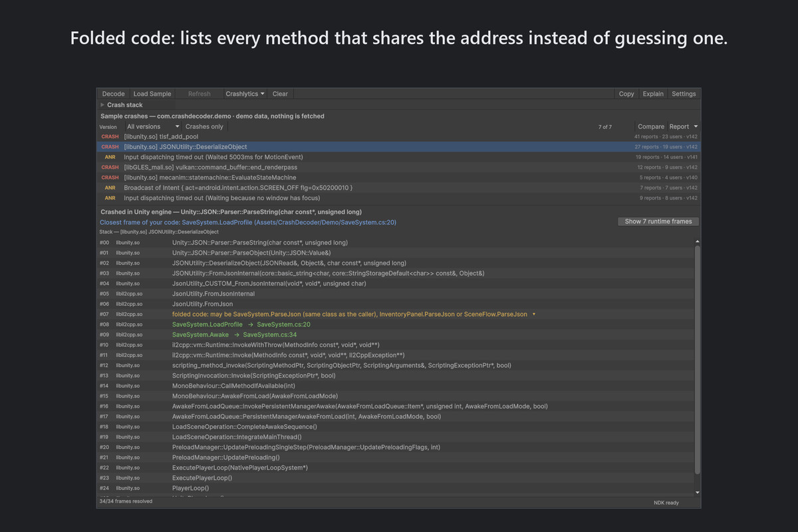Screen dimensions: 798x532
Task: Select the ANR Waited 5003ms for MotionEvent row
Action: [x=398, y=157]
